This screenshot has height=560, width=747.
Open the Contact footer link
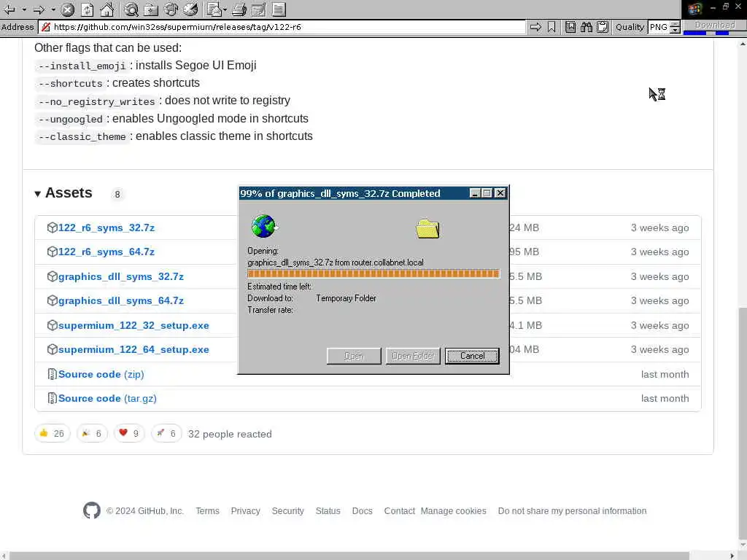[399, 510]
